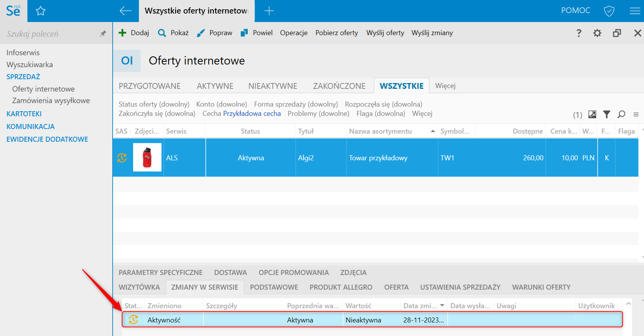Click Popraw with brush icon
Screen dimensions: 644x336
click(215, 33)
